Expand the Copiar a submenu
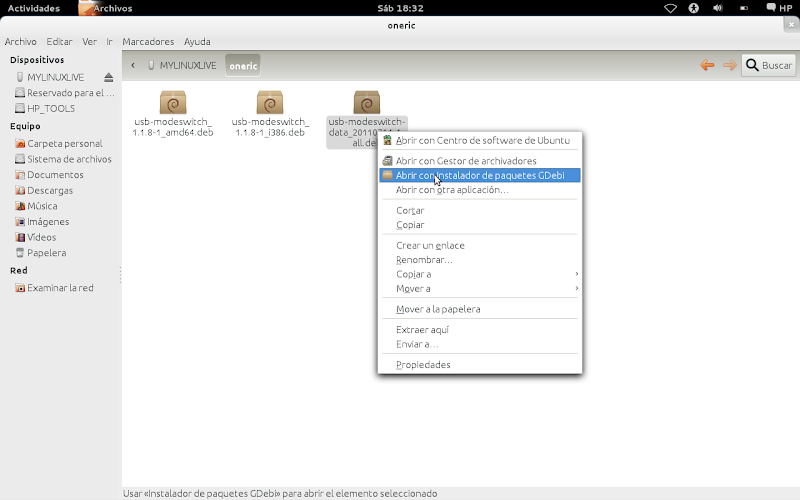 click(480, 274)
